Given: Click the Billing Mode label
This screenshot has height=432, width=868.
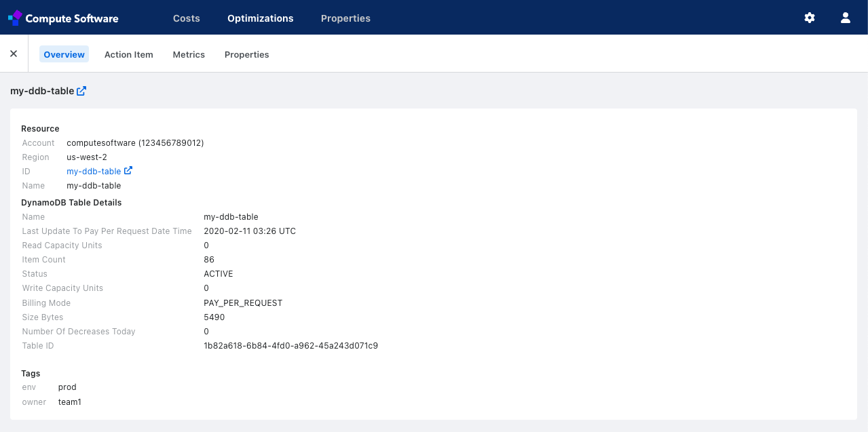Looking at the screenshot, I should (46, 303).
